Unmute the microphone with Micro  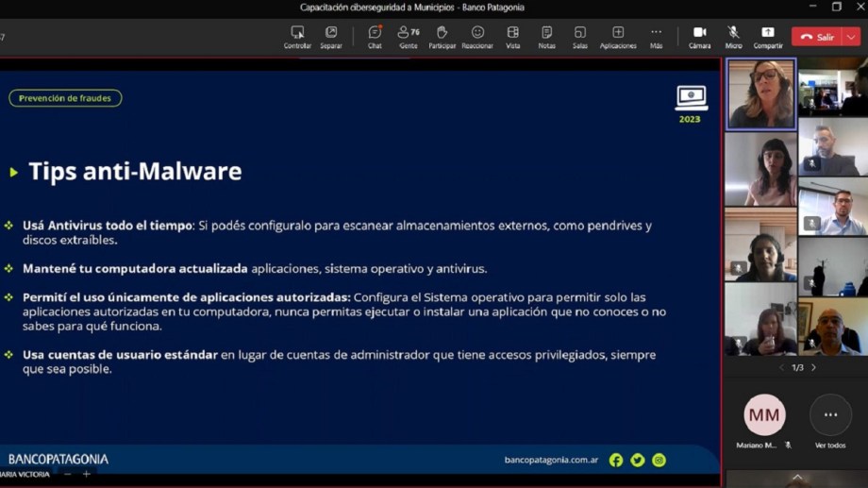point(733,37)
